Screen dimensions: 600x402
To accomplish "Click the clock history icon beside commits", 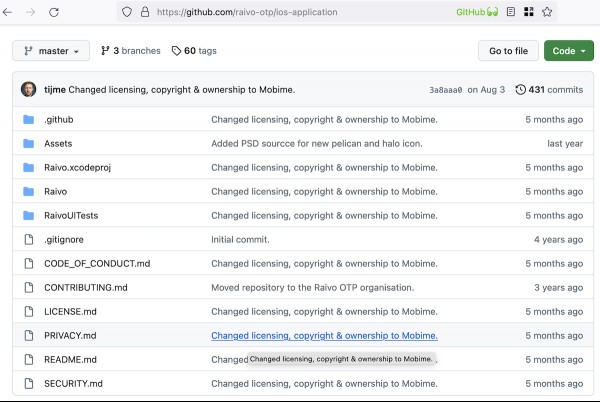I will (x=520, y=90).
